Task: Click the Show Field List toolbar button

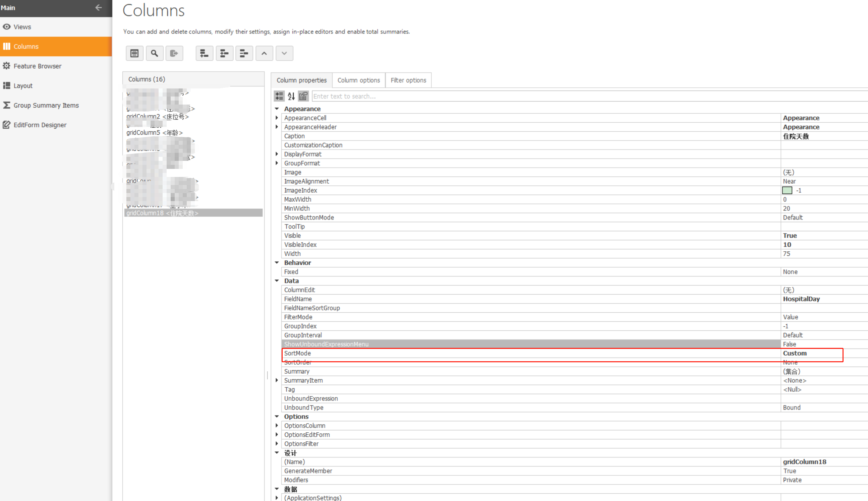Action: [134, 53]
